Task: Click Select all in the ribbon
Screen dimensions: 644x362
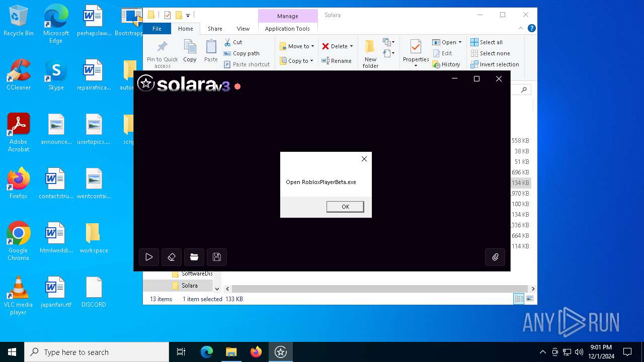Action: click(487, 42)
